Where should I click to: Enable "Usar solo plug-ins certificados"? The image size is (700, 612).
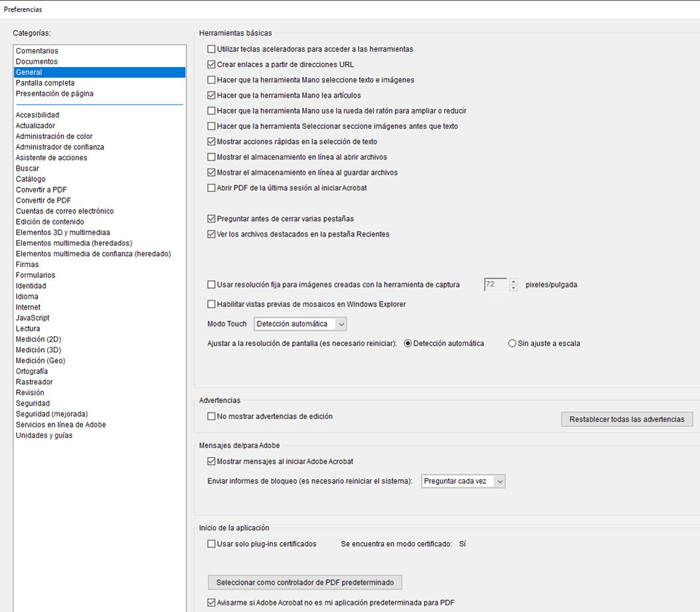211,544
